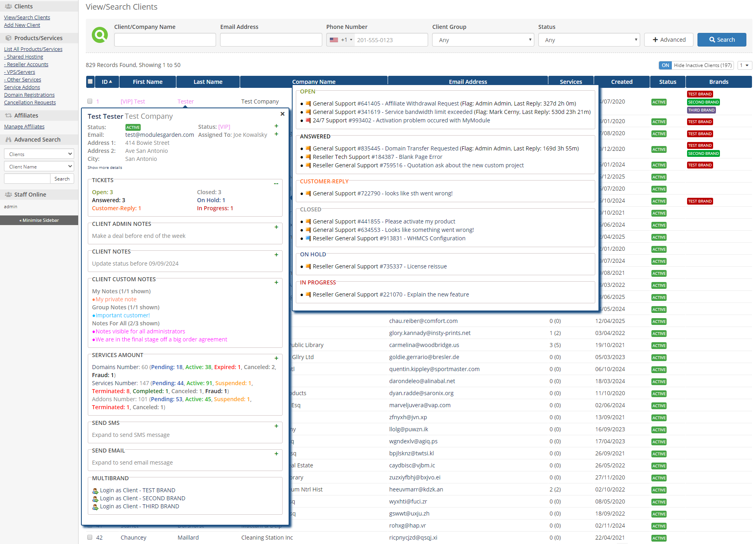Expand the Send Email section
This screenshot has width=756, height=544.
point(276,454)
